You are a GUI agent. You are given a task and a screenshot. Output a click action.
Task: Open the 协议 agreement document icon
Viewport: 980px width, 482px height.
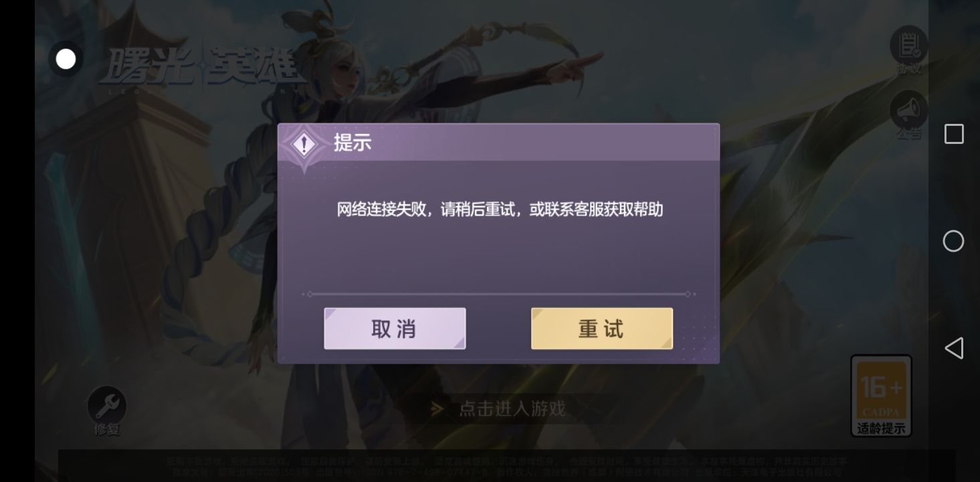[908, 50]
